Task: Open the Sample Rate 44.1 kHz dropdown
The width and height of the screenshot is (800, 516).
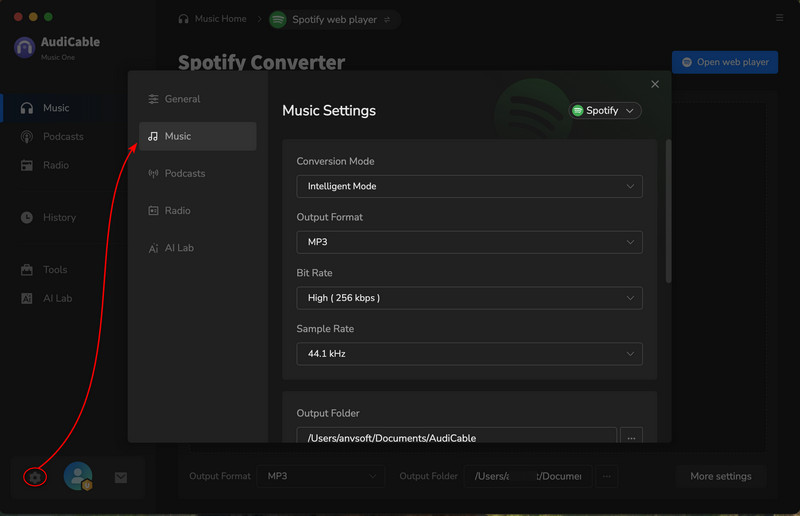Action: pos(469,354)
